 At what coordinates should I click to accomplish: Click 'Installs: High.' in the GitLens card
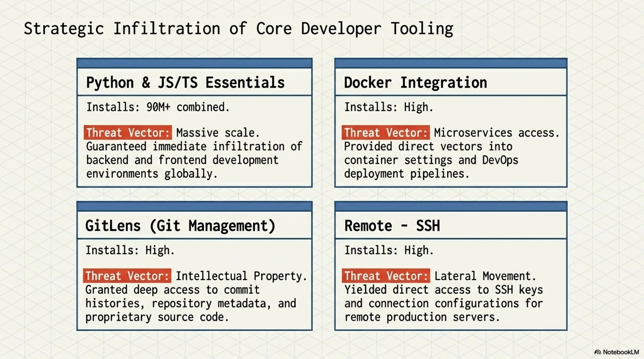coord(130,250)
